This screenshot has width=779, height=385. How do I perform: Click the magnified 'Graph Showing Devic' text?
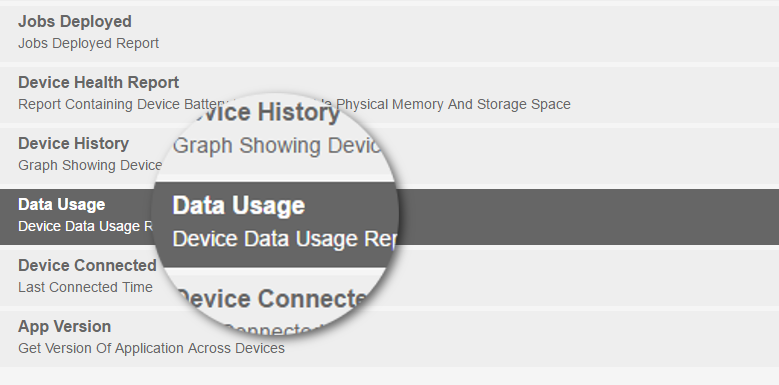point(277,146)
